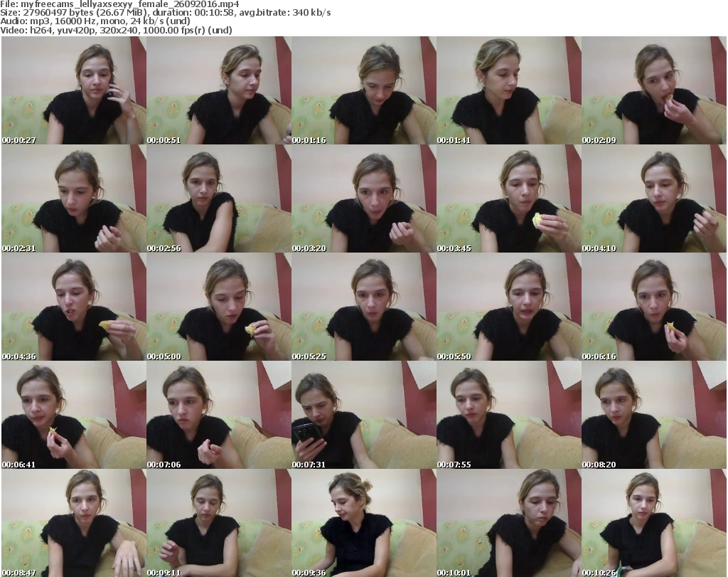The width and height of the screenshot is (728, 577).
Task: Open the frame at 00:03:45
Action: (509, 198)
